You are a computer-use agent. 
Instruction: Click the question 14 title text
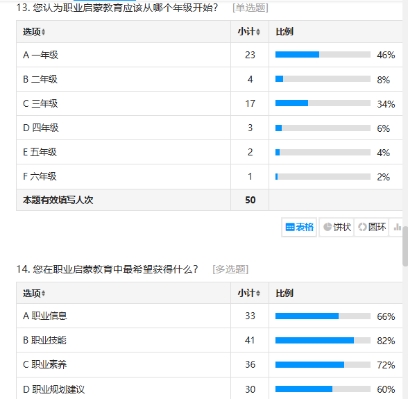pyautogui.click(x=107, y=269)
